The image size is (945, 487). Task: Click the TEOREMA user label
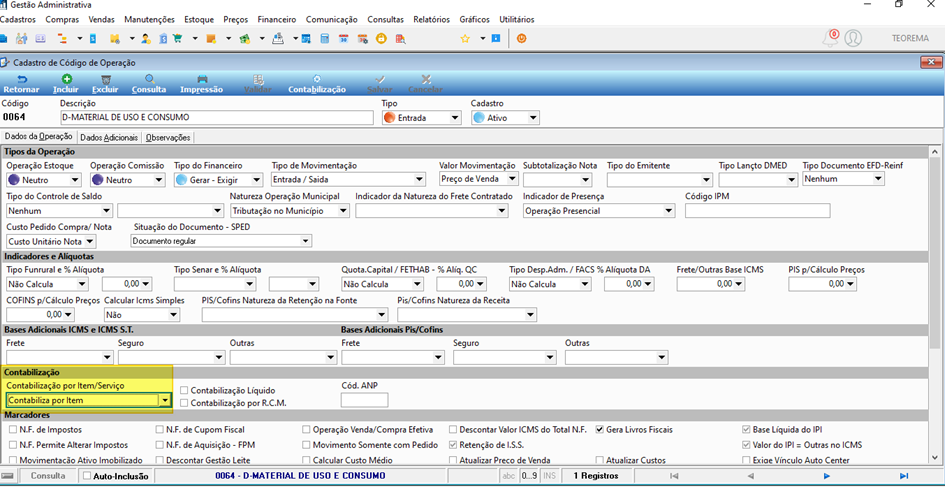(910, 38)
